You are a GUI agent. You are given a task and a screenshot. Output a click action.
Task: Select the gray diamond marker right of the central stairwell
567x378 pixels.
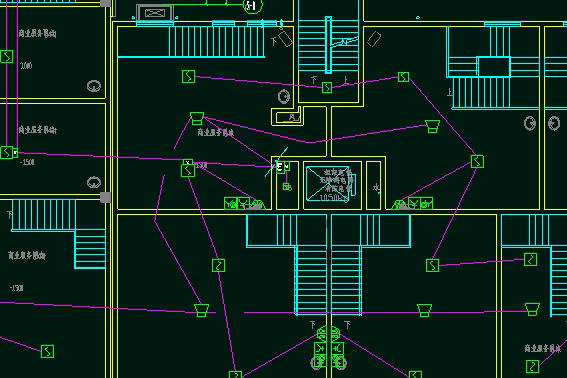(x=374, y=39)
